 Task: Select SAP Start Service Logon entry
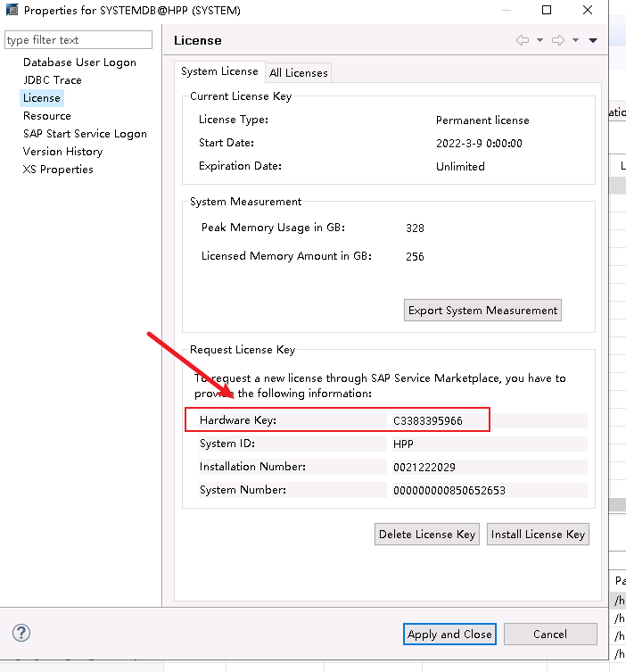pyautogui.click(x=85, y=134)
